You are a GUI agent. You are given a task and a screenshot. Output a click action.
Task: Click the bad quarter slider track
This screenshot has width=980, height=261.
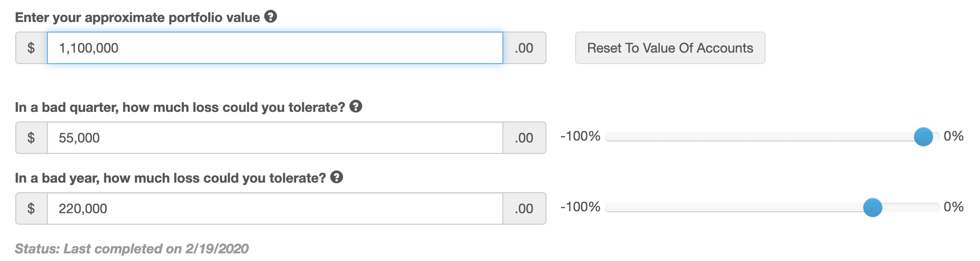[x=772, y=137]
